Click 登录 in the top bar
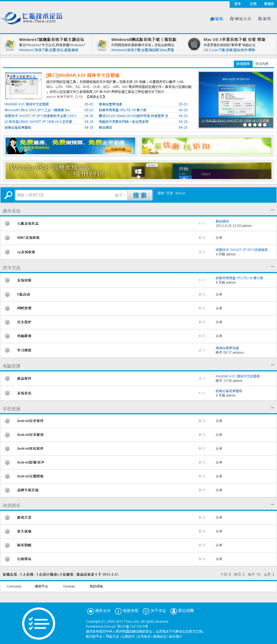Viewport: 277px width, 644px height. coord(237,4)
